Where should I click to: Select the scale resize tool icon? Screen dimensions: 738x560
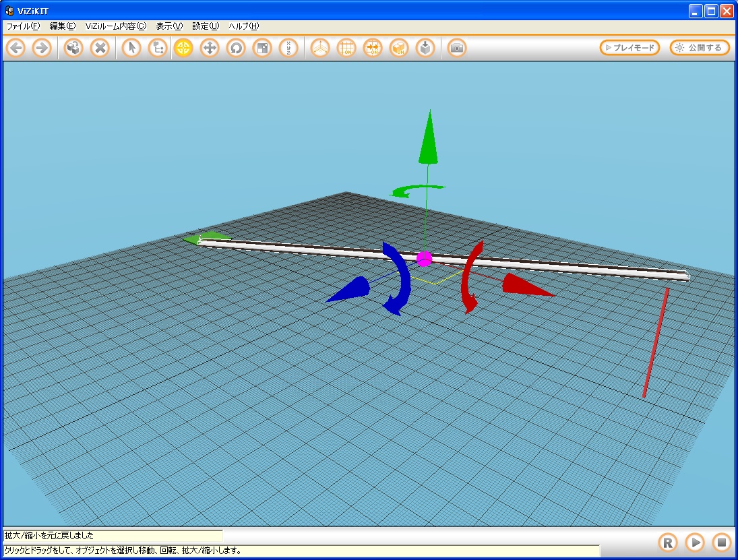point(262,48)
